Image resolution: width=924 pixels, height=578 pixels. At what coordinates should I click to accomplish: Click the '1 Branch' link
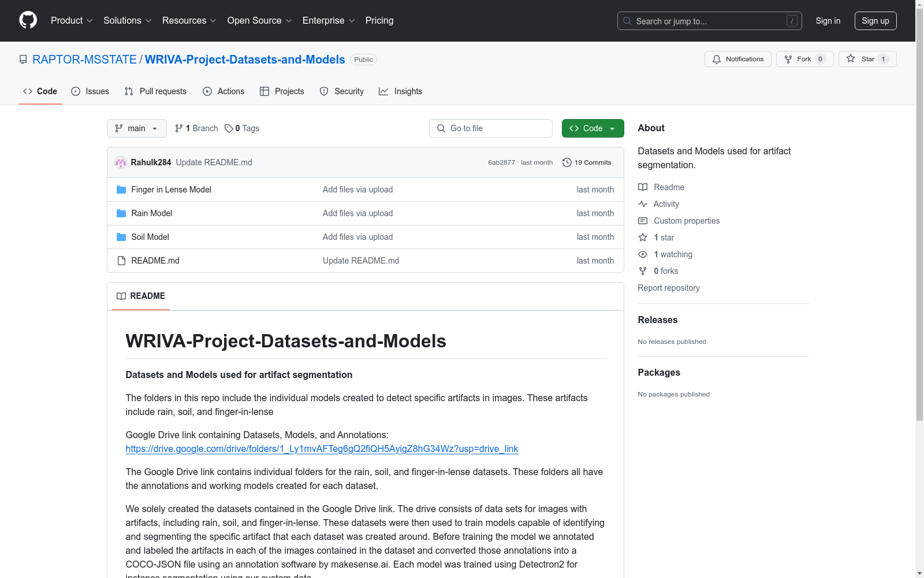tap(196, 128)
